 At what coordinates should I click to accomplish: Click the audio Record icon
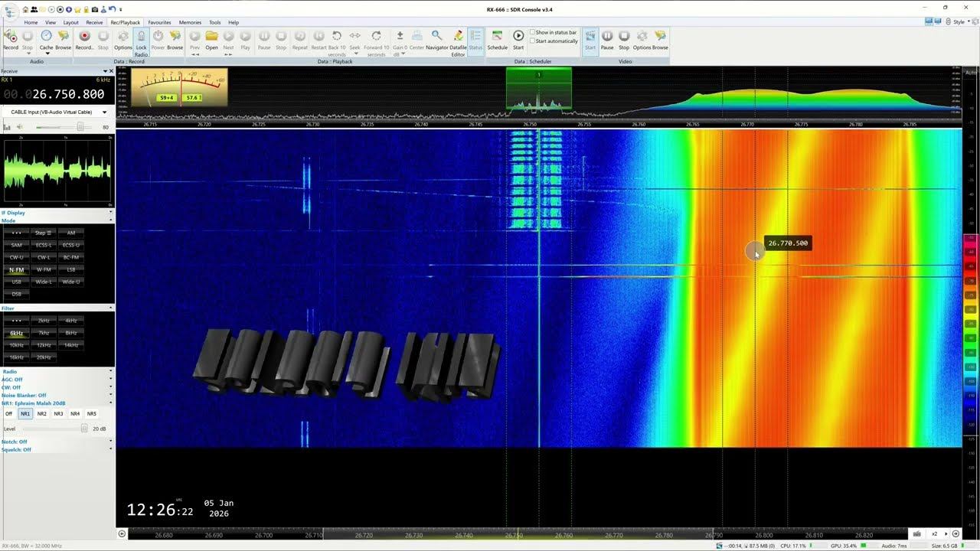[11, 37]
